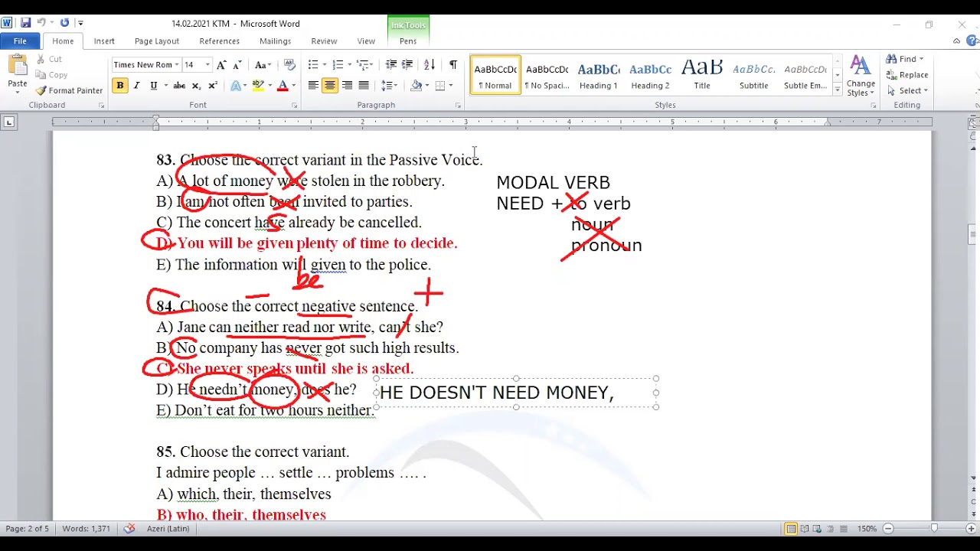Click Undo in Quick Access Toolbar

point(42,23)
